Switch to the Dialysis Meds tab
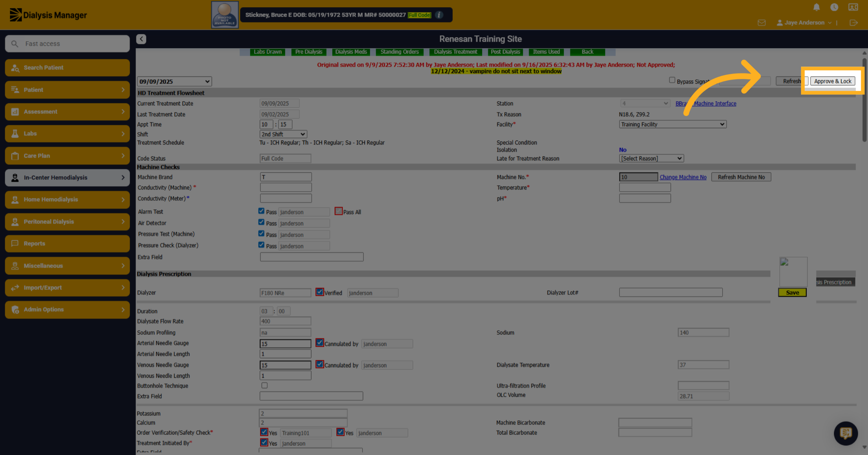The width and height of the screenshot is (868, 455). coord(351,52)
